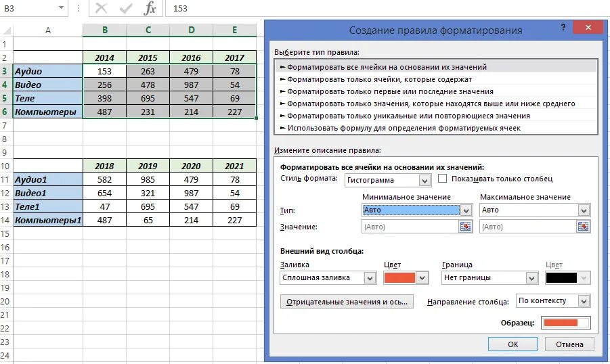Click the three-dot handle beside the Name Box
Screen dimensions: 610x364
(x=79, y=8)
